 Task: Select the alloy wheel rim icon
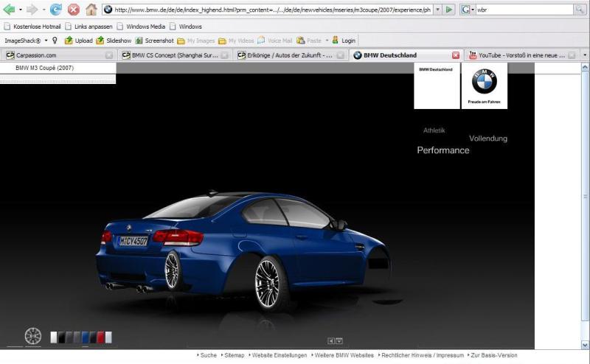pos(33,336)
